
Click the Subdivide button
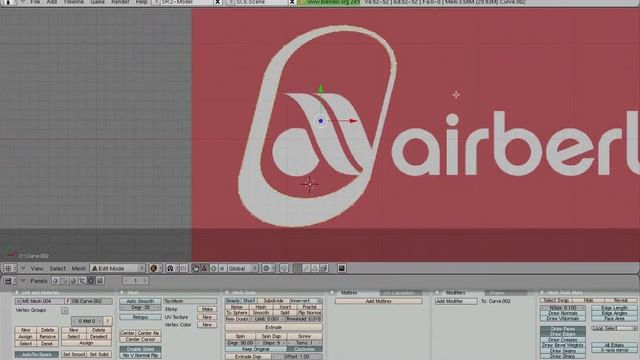[x=273, y=301]
